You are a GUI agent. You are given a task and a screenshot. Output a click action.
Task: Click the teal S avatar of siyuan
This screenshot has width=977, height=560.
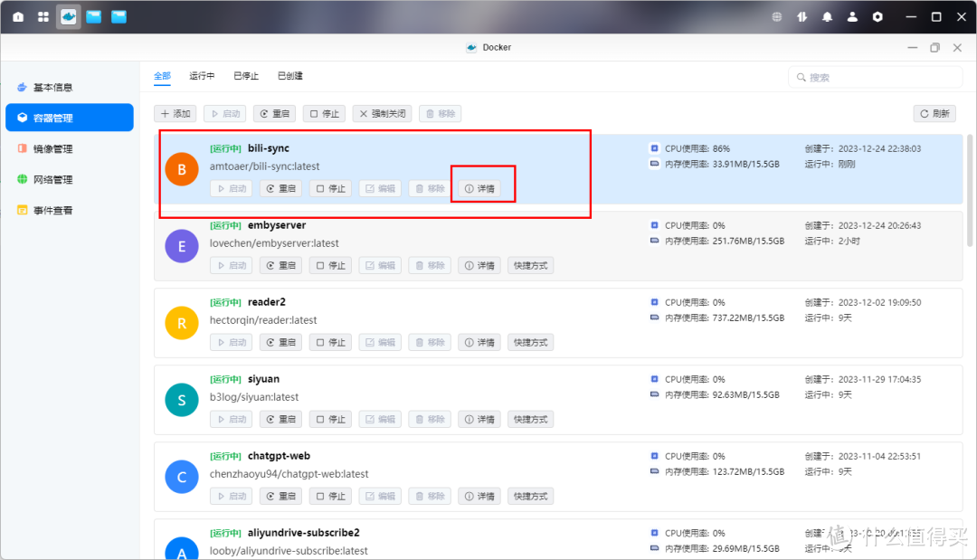(x=181, y=400)
